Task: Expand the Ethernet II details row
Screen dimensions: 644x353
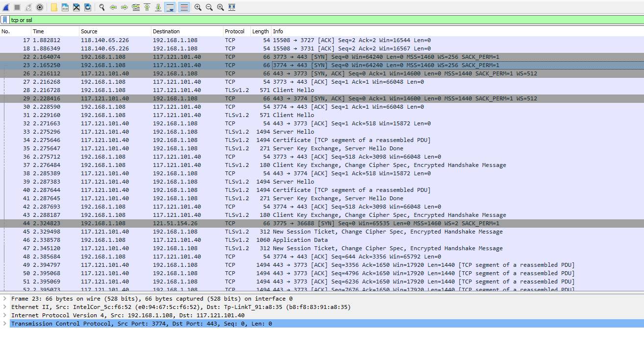Action: (x=5, y=307)
